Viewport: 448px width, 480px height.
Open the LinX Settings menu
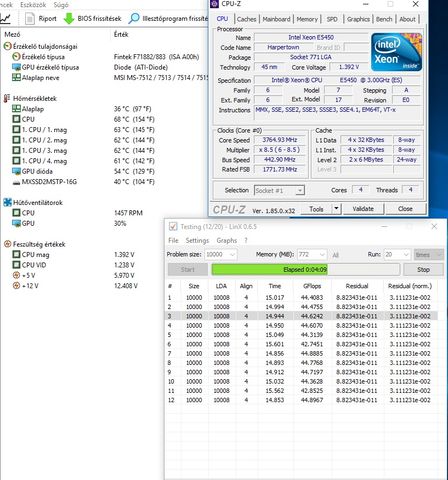(x=197, y=240)
